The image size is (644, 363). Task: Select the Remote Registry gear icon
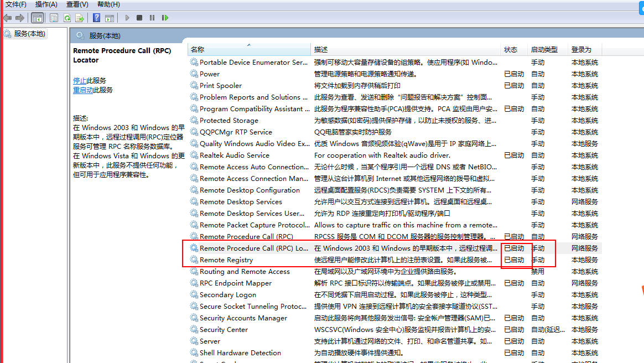click(194, 260)
